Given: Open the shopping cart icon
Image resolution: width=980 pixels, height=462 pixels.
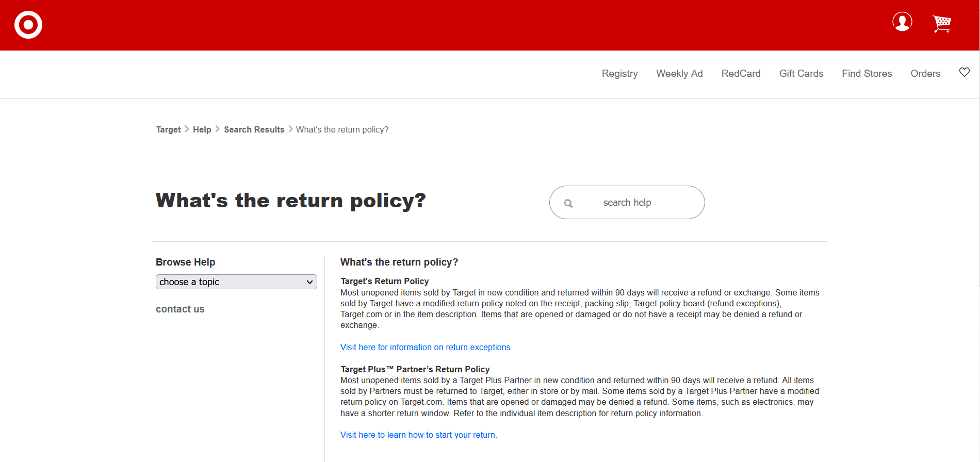Looking at the screenshot, I should coord(942,24).
